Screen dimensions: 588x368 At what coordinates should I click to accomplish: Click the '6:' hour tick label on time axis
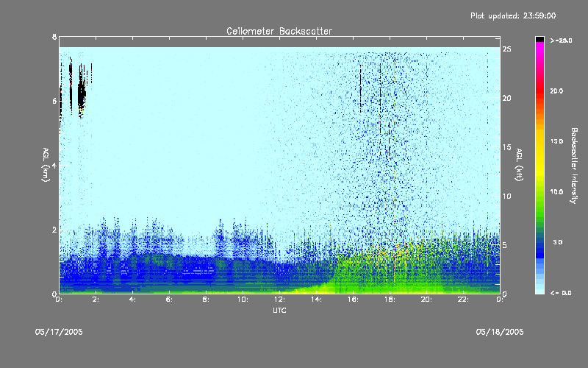coord(169,300)
